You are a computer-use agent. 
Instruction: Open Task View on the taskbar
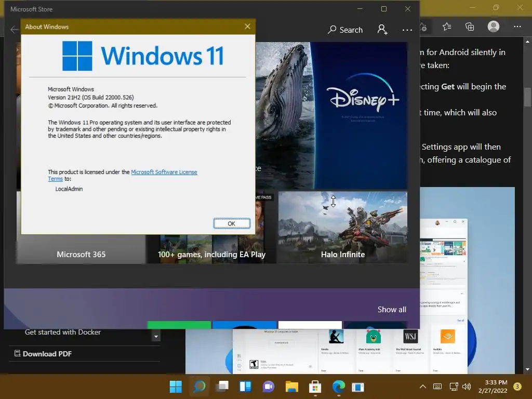coord(222,387)
